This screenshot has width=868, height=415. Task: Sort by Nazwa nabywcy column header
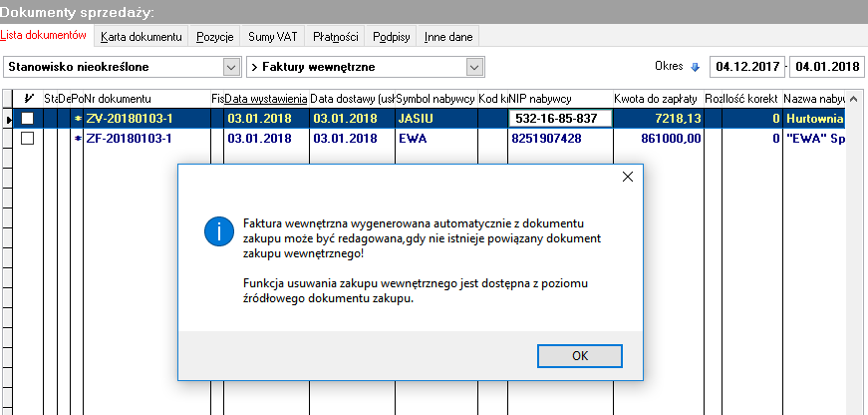pyautogui.click(x=814, y=99)
